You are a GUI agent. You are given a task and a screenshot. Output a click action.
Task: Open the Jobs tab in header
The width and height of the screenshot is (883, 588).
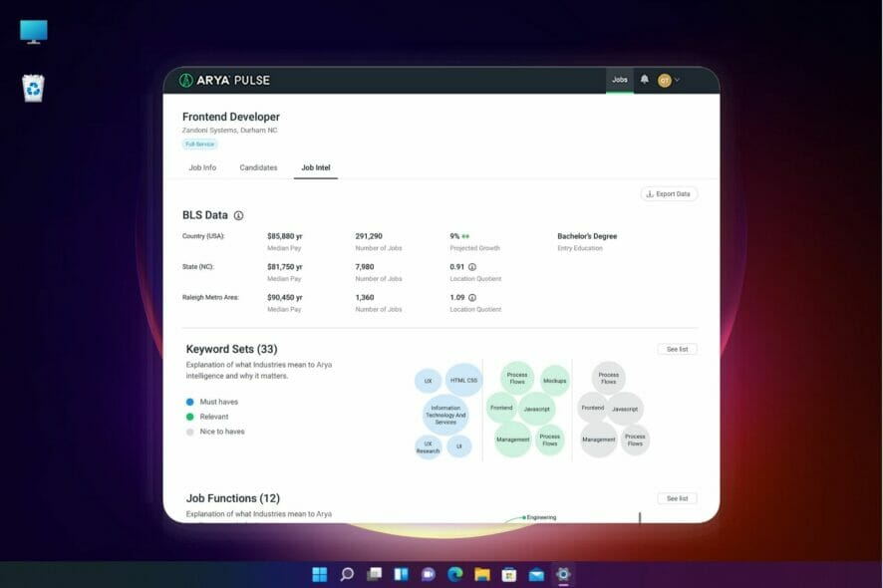(x=620, y=80)
